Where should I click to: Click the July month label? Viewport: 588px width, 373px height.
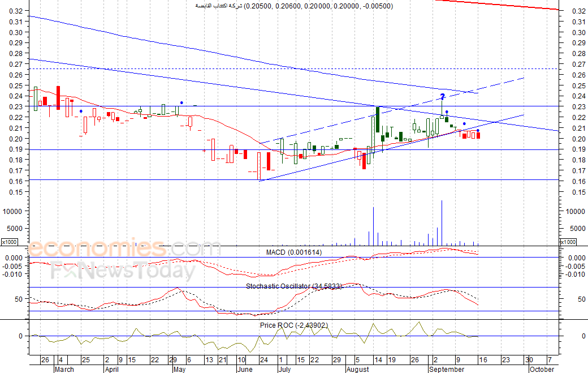(x=284, y=369)
